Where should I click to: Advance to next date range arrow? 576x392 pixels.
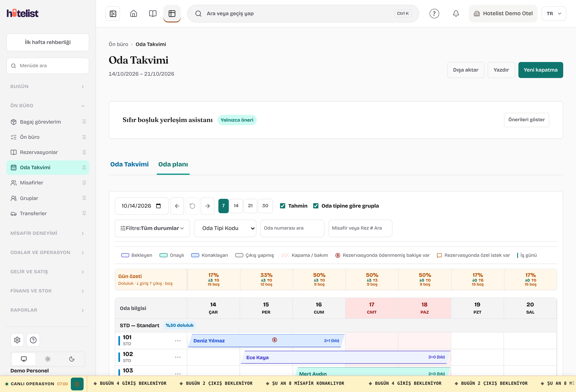[208, 206]
